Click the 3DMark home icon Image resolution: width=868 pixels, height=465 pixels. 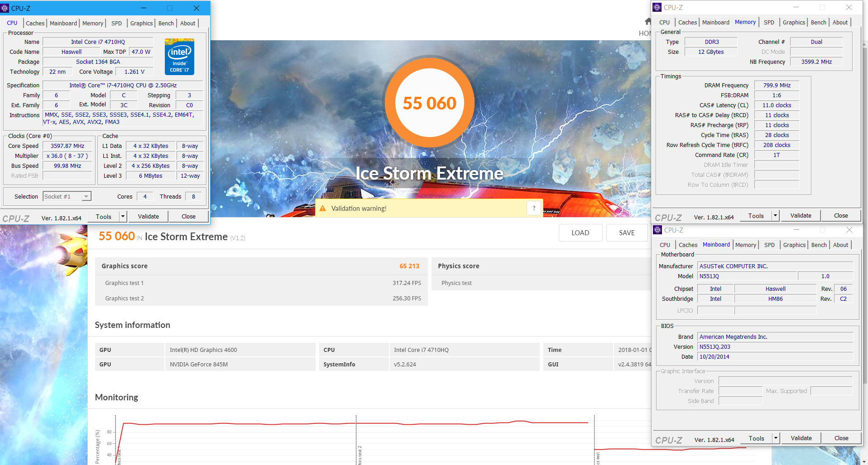(648, 21)
